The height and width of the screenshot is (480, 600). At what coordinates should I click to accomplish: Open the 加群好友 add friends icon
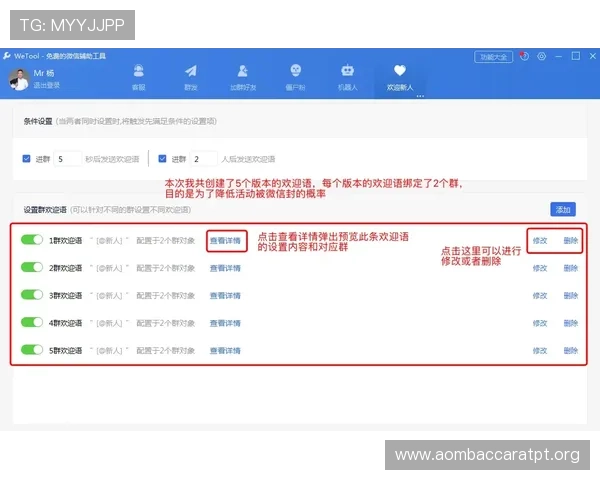243,71
